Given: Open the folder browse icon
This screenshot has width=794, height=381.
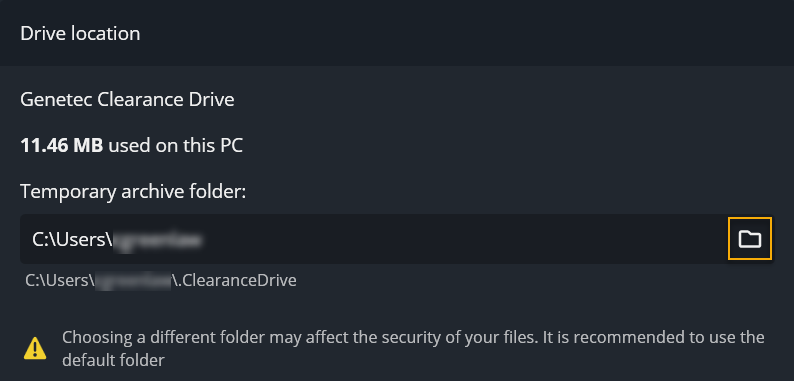Looking at the screenshot, I should 749,239.
